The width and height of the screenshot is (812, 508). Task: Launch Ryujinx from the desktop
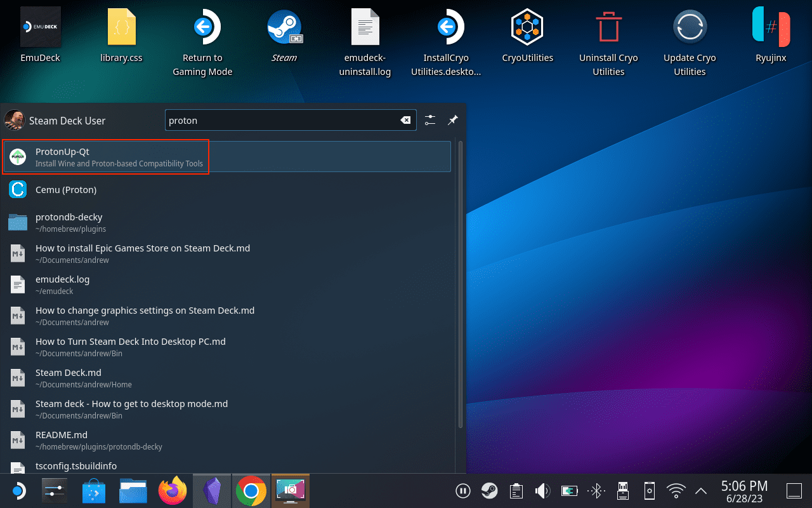[771, 35]
